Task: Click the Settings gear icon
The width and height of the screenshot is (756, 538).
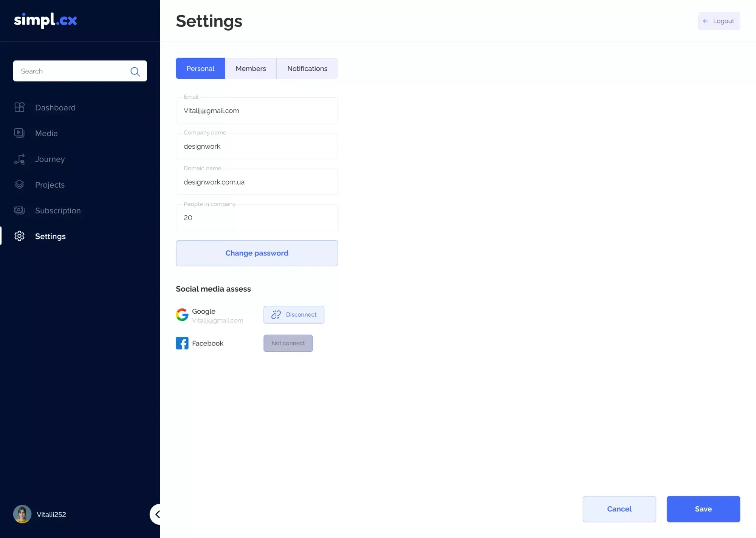Action: coord(19,236)
